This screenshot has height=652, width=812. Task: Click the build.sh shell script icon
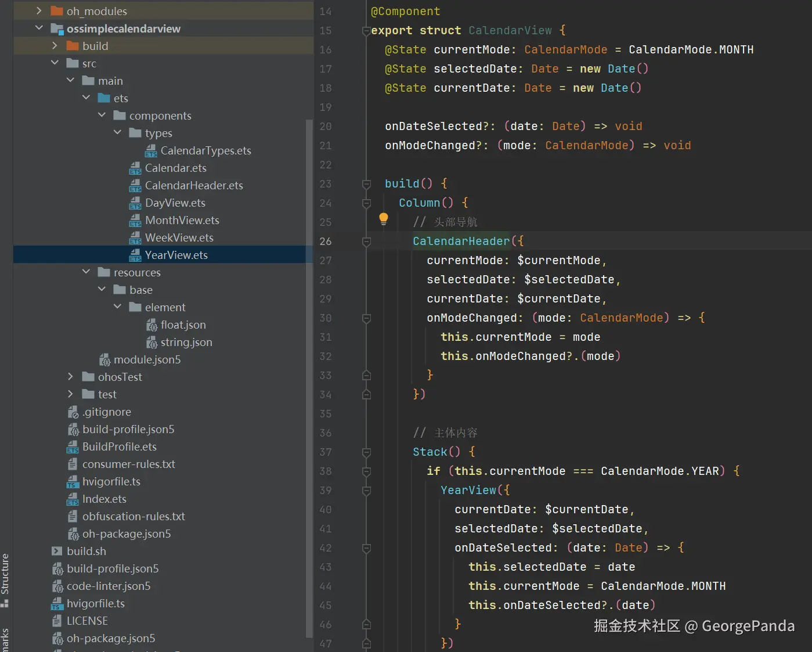click(57, 551)
